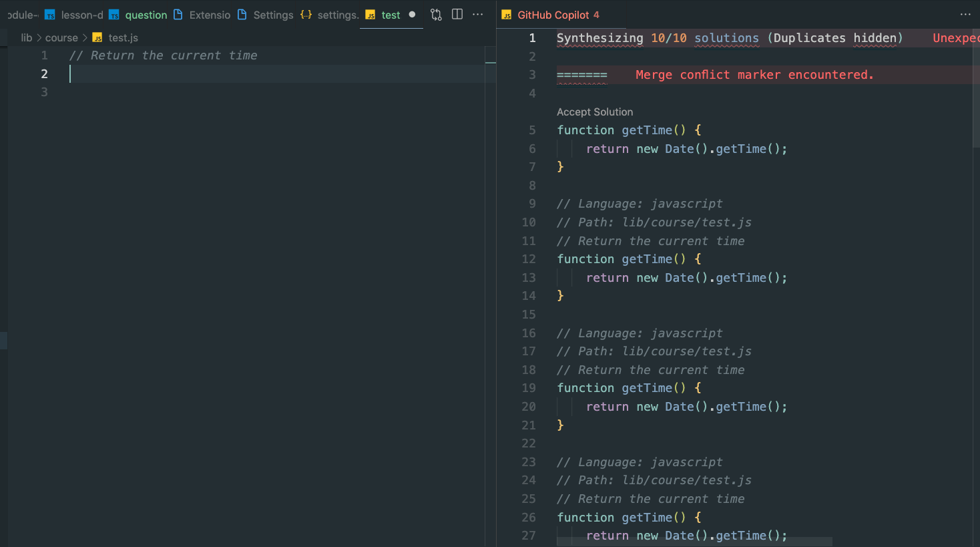This screenshot has height=547, width=980.
Task: Click the braces icon on settings. tab
Action: tap(306, 15)
